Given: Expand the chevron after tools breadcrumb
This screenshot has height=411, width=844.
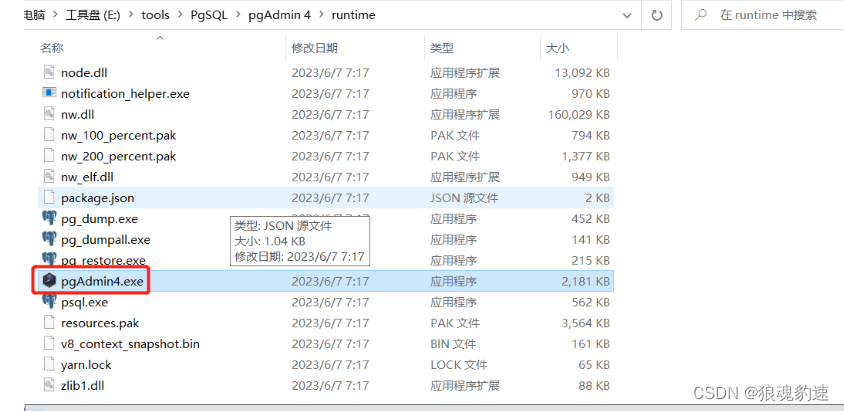Looking at the screenshot, I should tap(179, 15).
